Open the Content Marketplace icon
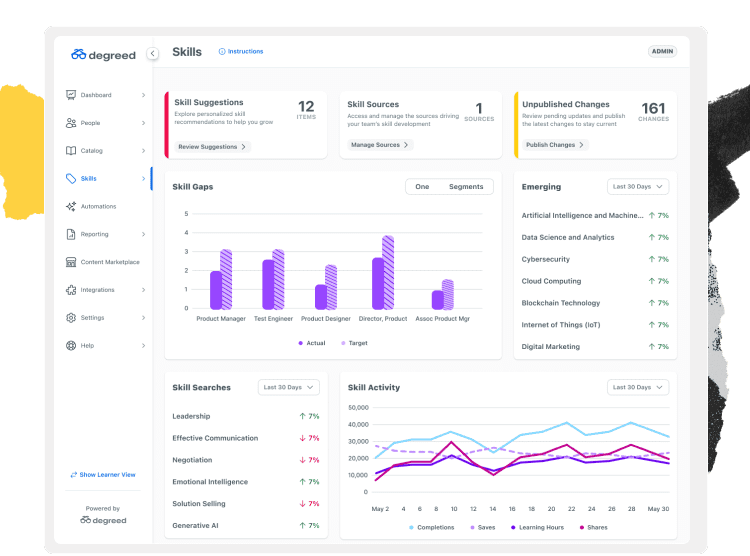This screenshot has height=556, width=750. coord(71,262)
